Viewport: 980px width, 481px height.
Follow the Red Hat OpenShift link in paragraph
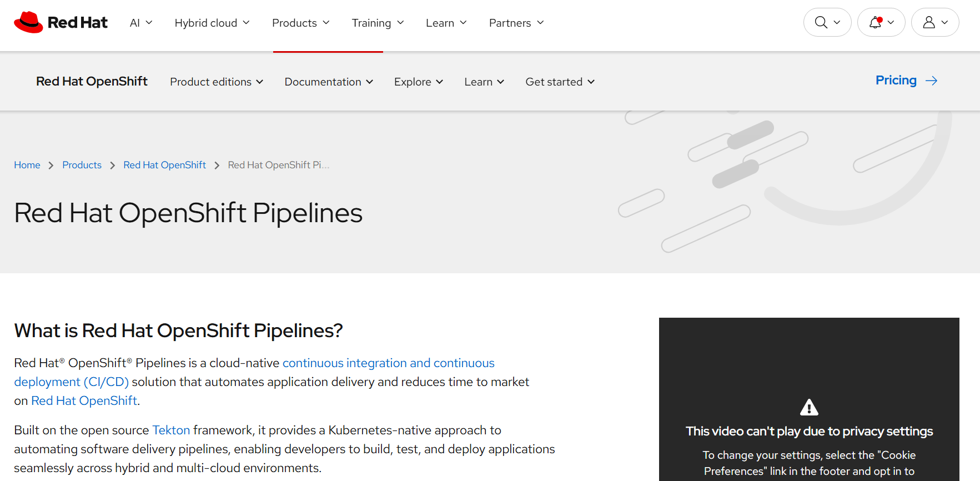(84, 400)
